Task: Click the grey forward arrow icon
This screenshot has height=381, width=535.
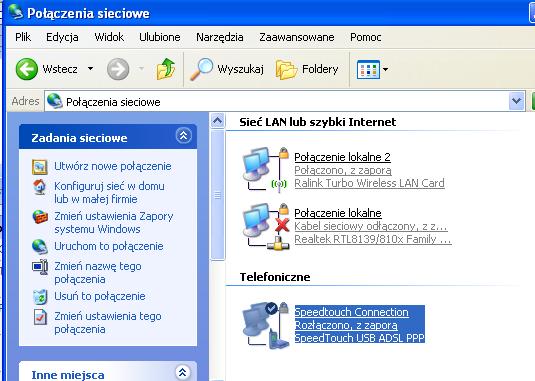Action: click(118, 69)
